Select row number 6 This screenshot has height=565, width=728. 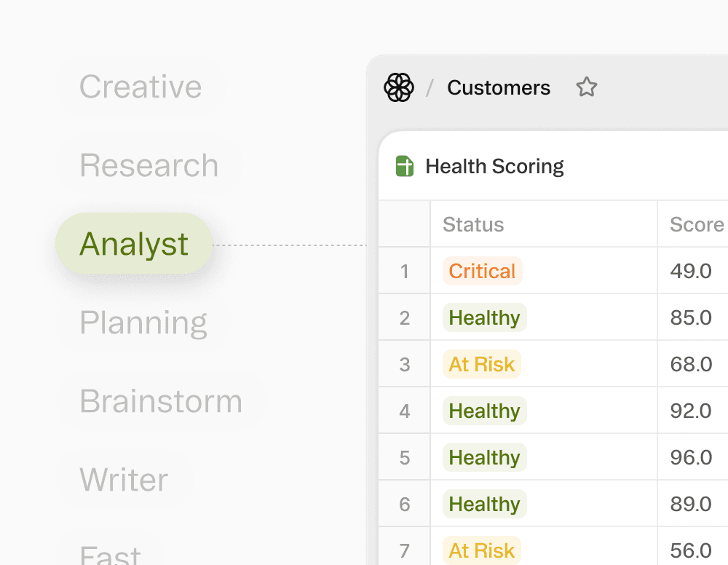click(x=405, y=504)
